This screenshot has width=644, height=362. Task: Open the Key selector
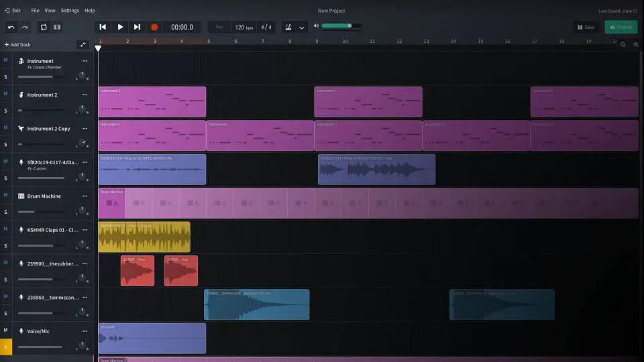coord(219,27)
